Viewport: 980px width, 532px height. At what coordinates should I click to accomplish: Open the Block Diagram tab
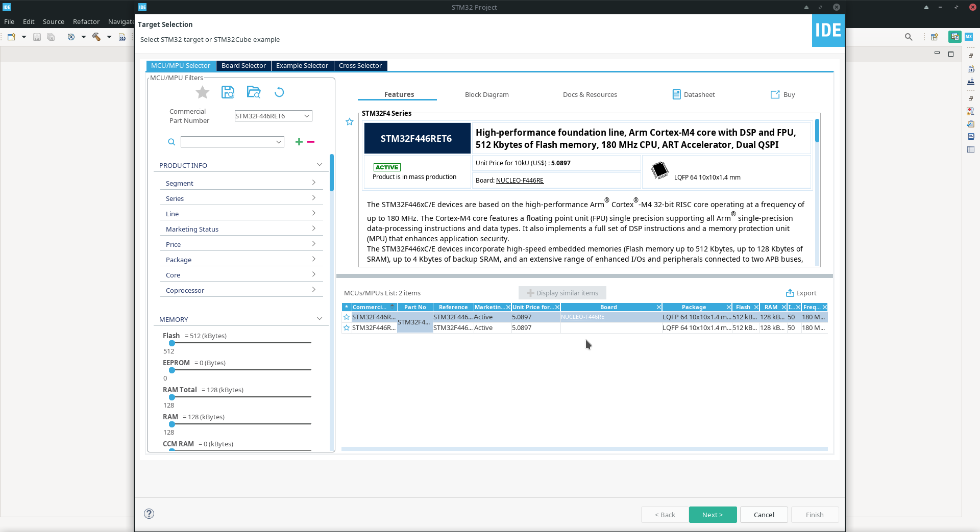(487, 94)
